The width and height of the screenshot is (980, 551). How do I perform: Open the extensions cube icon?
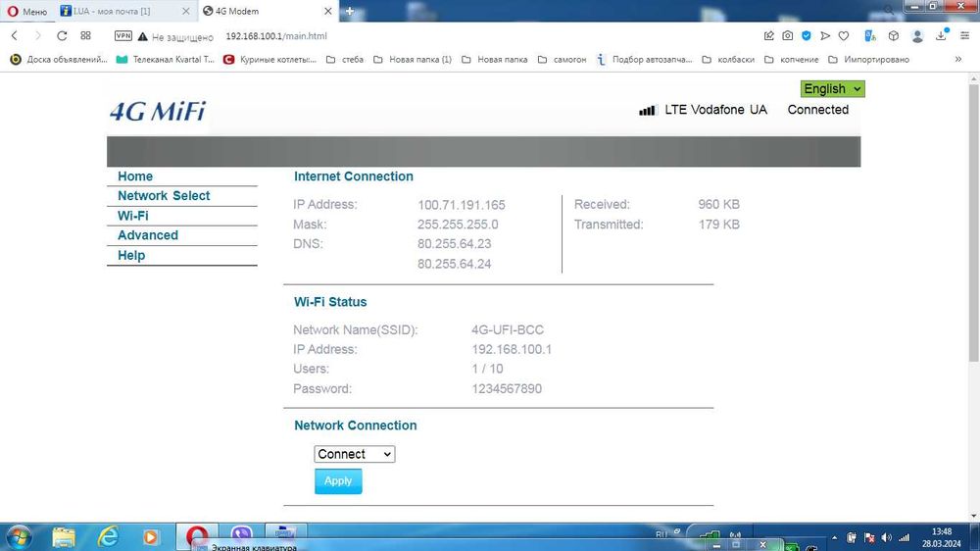tap(894, 36)
